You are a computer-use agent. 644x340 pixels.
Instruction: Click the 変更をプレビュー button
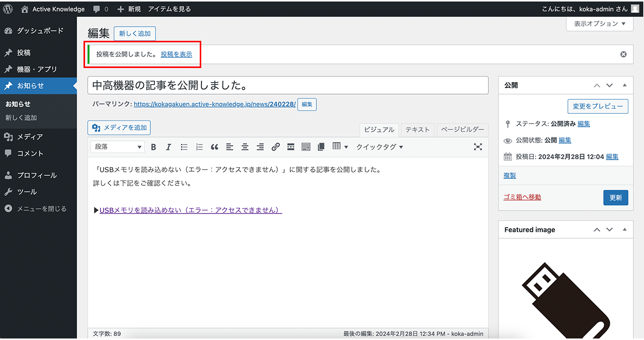[x=598, y=106]
